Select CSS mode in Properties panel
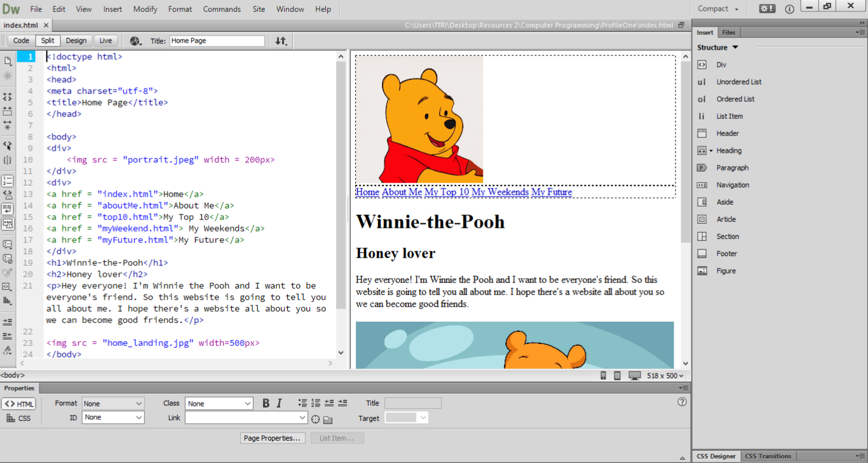Viewport: 868px width, 463px height. coord(19,418)
